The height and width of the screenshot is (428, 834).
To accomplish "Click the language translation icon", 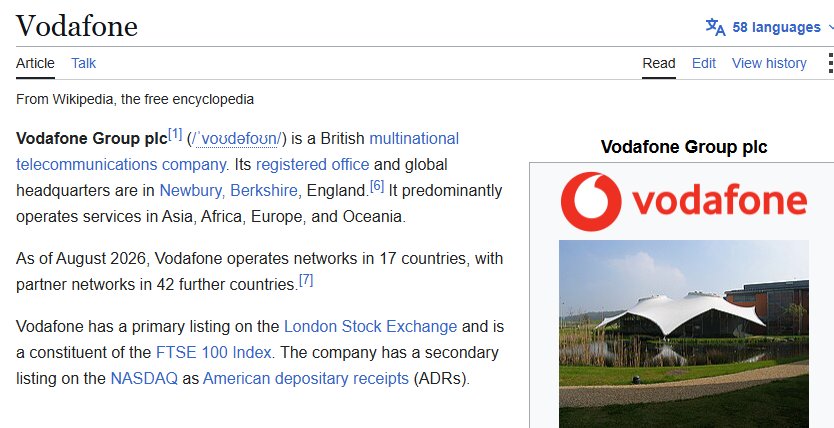I will point(715,27).
